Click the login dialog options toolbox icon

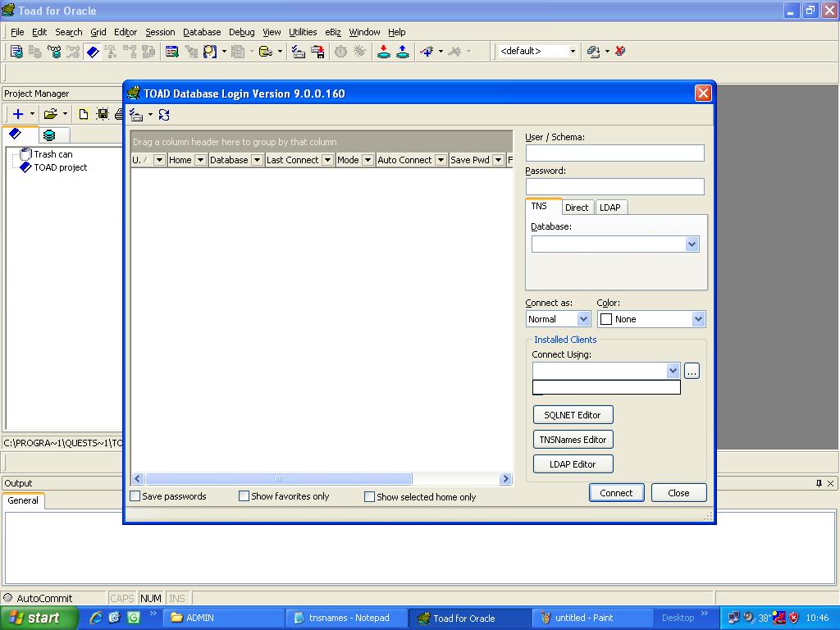136,115
